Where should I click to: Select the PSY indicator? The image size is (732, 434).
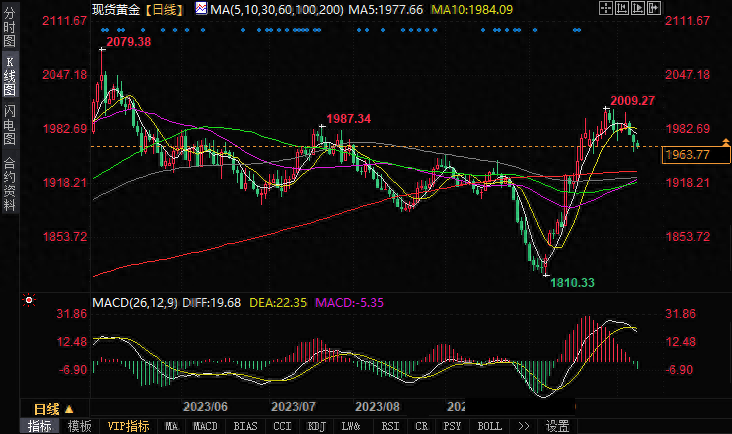(x=452, y=426)
